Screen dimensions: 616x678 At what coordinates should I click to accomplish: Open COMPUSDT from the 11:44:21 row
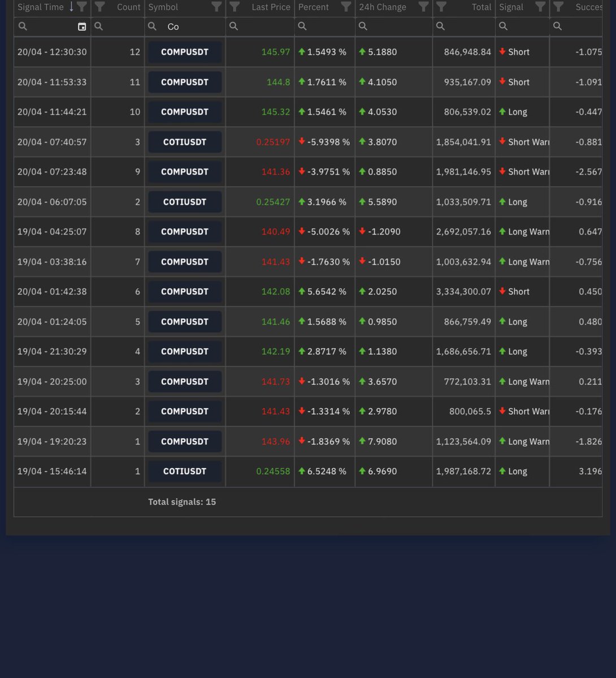click(185, 112)
